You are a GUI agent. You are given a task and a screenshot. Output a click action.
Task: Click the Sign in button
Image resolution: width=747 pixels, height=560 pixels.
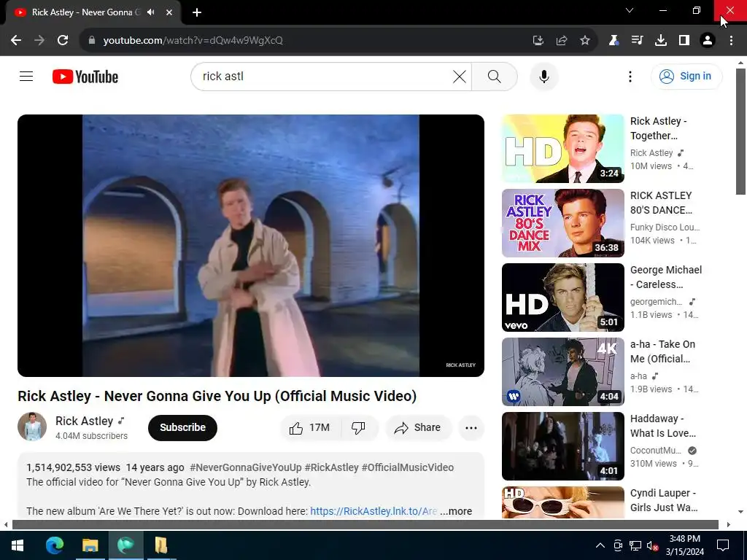[686, 76]
